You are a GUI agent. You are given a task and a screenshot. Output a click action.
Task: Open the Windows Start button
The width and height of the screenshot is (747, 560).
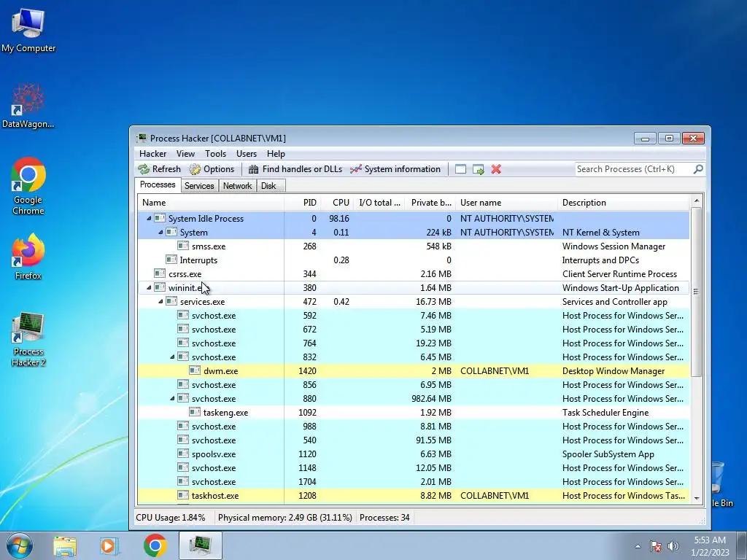(19, 545)
